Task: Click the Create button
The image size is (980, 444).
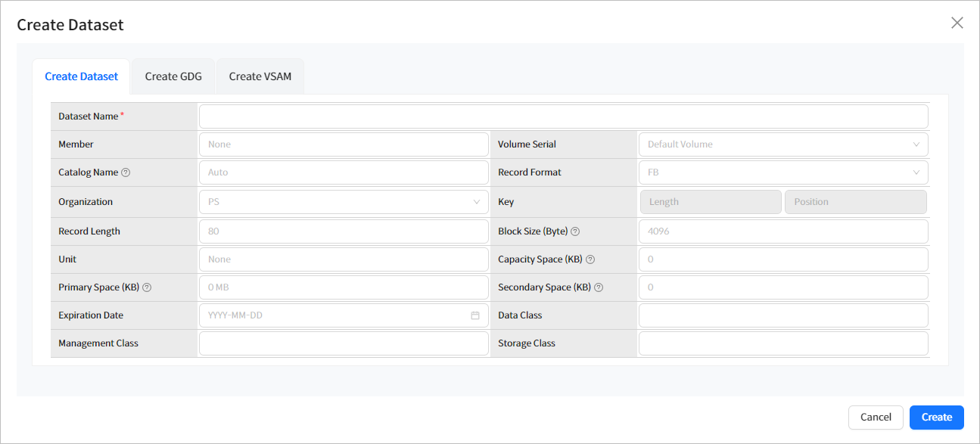Action: point(936,417)
